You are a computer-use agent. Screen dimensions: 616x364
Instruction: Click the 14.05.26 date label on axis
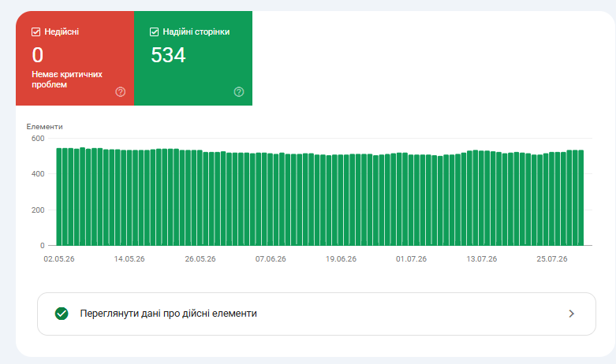pos(129,259)
